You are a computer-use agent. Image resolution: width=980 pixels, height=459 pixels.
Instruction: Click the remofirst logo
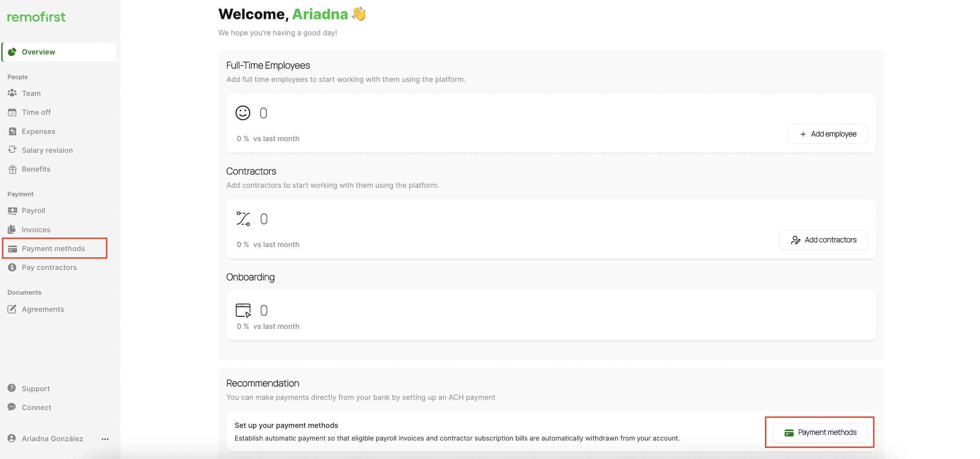click(37, 17)
